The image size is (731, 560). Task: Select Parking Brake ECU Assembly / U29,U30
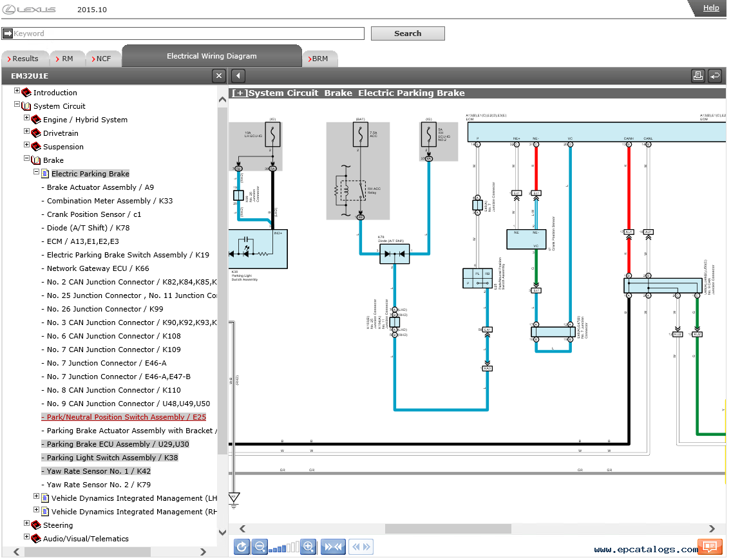coord(115,444)
